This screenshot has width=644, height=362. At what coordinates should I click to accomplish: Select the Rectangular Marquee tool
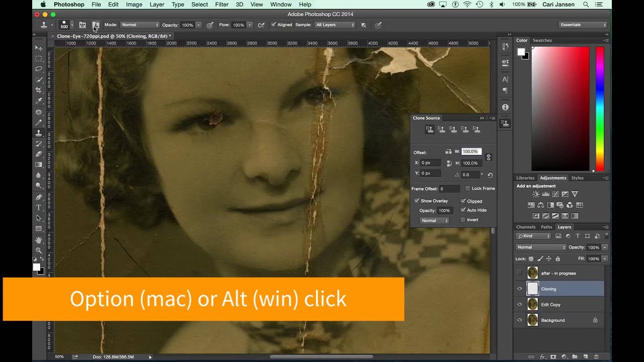point(39,59)
